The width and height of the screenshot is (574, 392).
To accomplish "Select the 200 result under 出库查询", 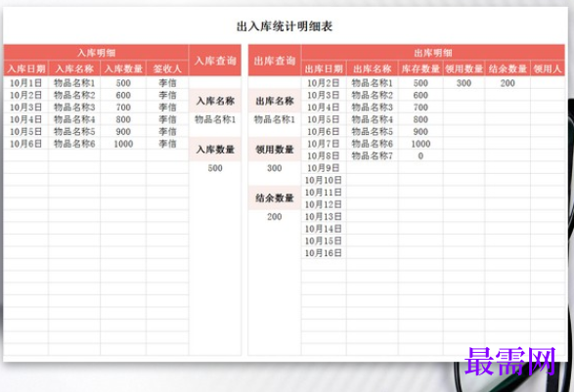I will (x=274, y=217).
